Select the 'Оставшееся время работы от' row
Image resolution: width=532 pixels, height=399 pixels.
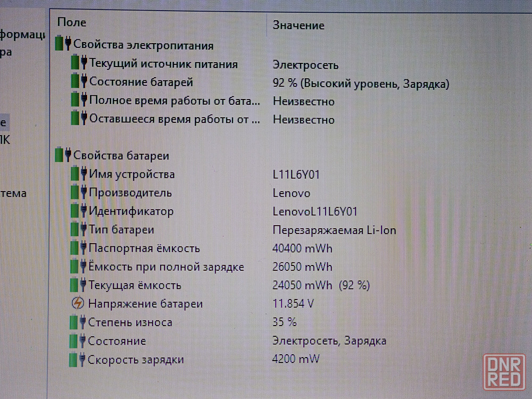tap(174, 119)
